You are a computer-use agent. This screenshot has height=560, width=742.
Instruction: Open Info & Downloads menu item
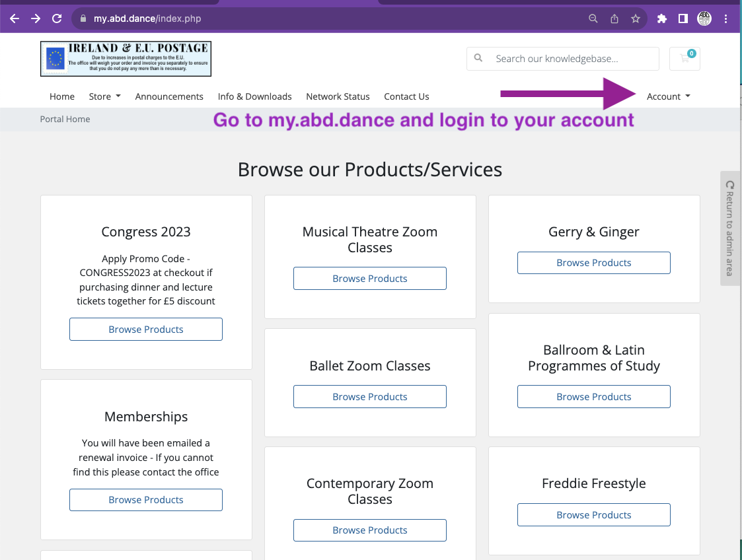(x=254, y=96)
